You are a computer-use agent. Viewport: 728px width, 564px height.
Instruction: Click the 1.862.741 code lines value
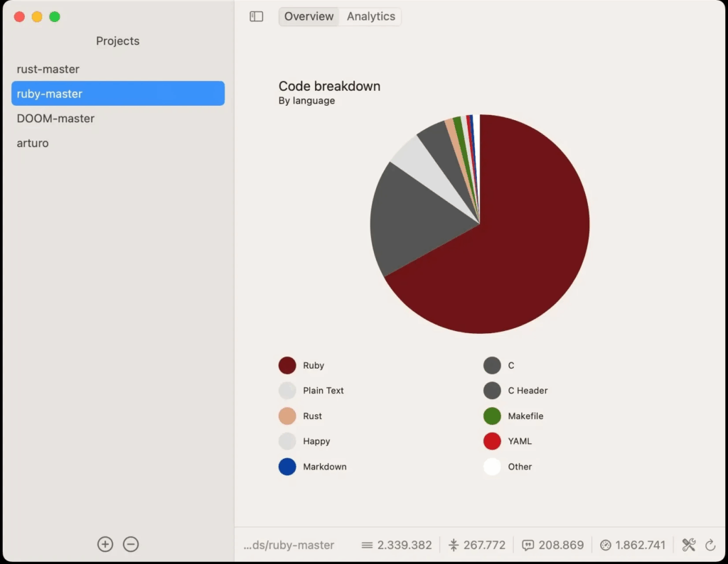tap(641, 545)
